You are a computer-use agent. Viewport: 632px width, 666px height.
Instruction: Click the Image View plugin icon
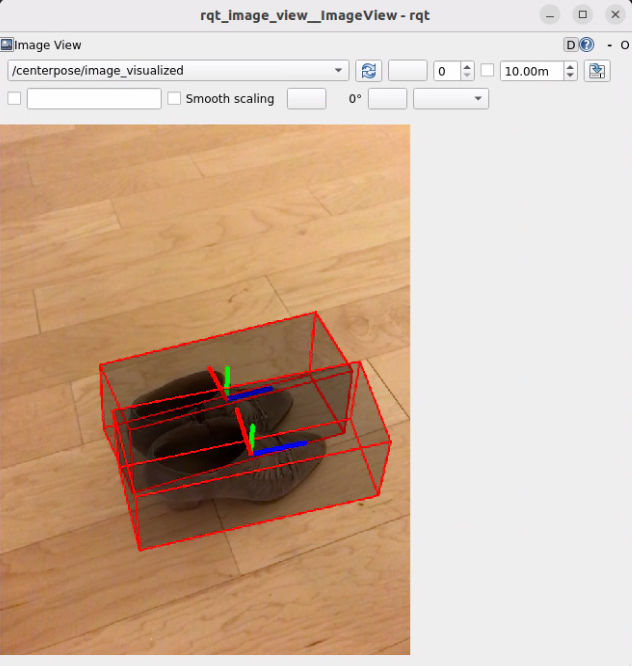[x=7, y=45]
